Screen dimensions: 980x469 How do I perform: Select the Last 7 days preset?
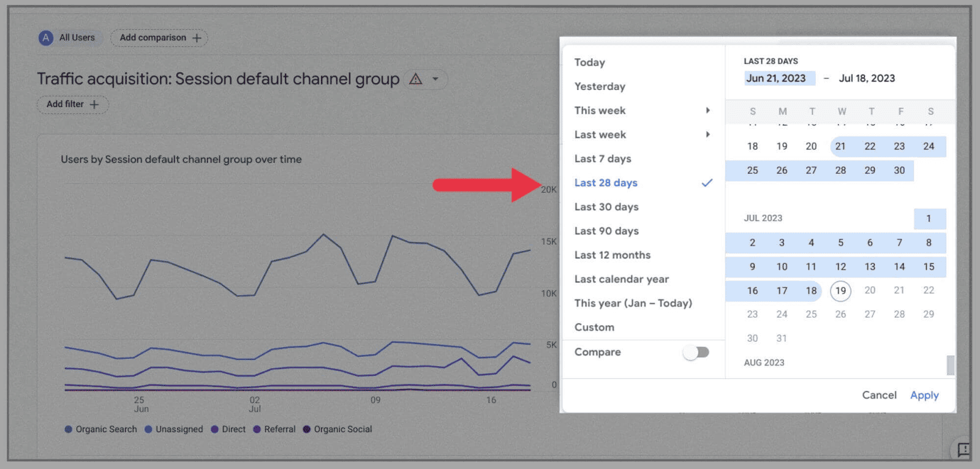point(603,159)
